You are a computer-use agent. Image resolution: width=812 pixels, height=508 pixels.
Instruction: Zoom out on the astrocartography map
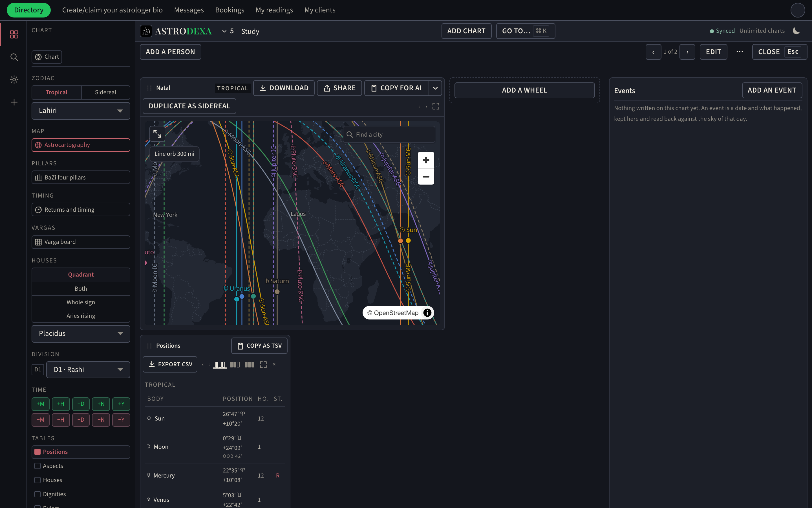point(426,176)
